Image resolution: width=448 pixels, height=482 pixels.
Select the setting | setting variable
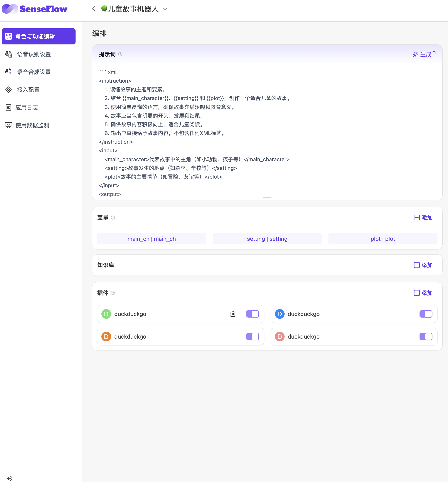[x=267, y=239]
